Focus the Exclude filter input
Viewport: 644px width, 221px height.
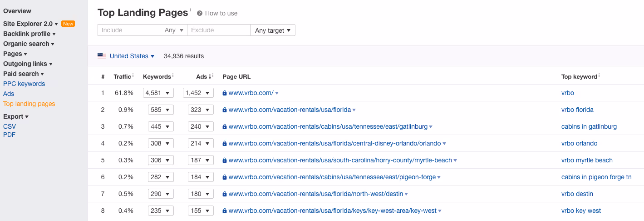[x=219, y=30]
